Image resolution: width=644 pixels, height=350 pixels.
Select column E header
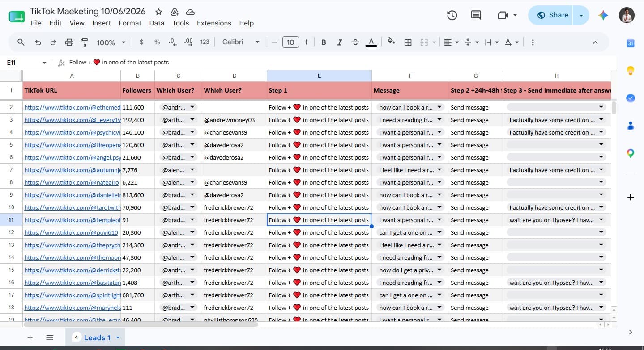[x=319, y=76]
